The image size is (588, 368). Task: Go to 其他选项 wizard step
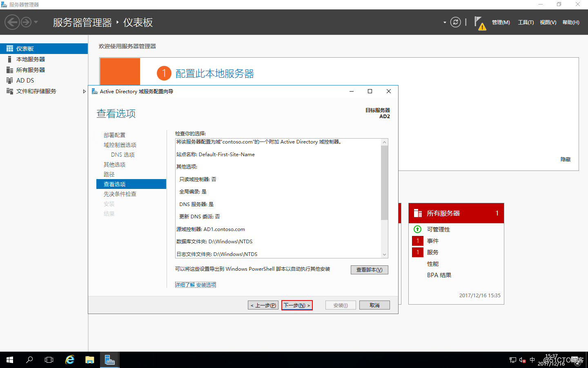pos(114,164)
